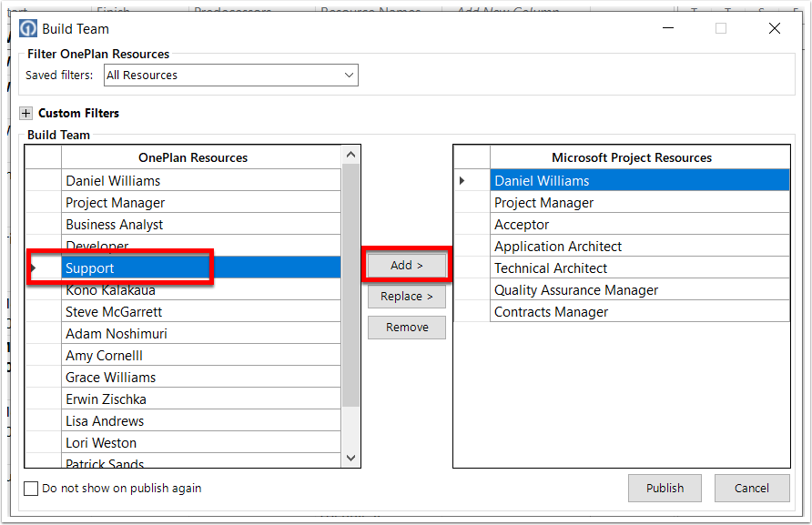Click the scroll up arrow in OnePlan Resources list
Viewport: 812px width, 525px height.
pos(350,155)
